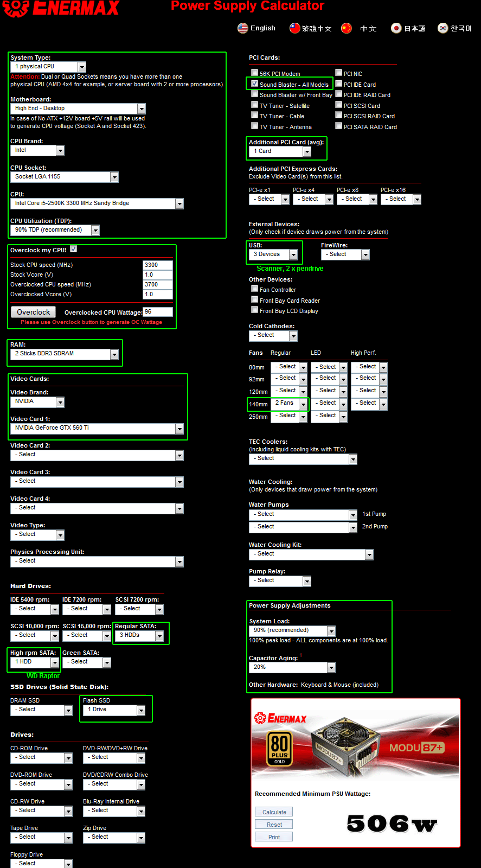Open the FireWire dropdown

[x=345, y=254]
